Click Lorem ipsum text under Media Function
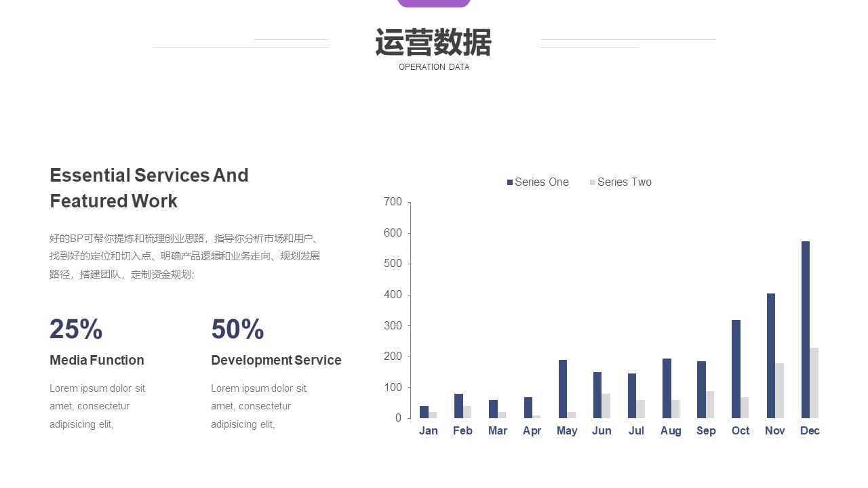Screen dimensions: 868x488 (97, 406)
